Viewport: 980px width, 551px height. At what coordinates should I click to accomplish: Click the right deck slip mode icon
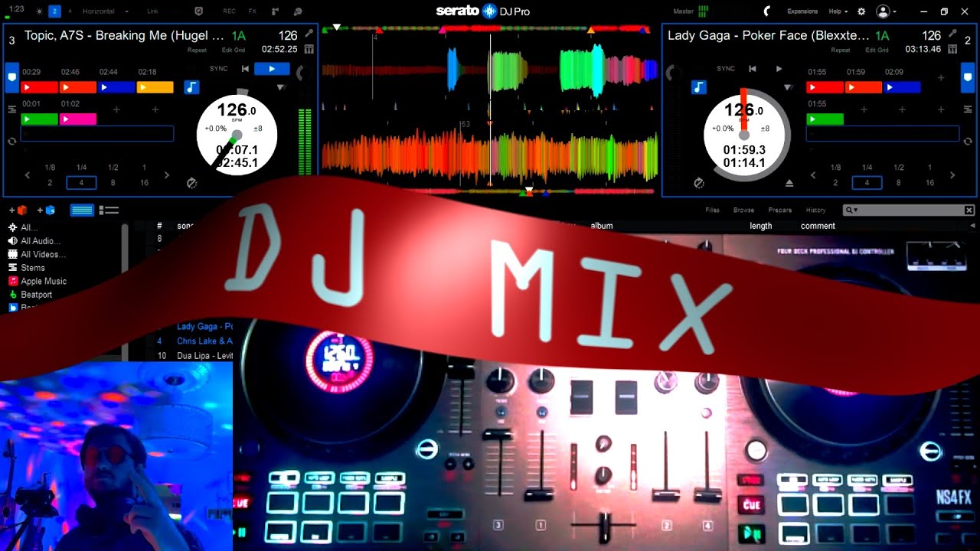click(698, 183)
